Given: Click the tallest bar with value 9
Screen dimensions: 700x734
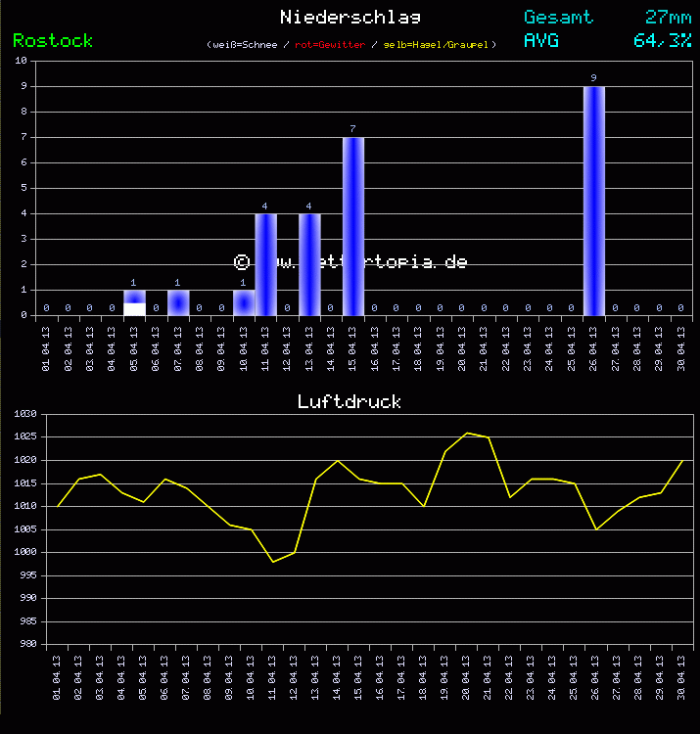Looking at the screenshot, I should pos(593,201).
